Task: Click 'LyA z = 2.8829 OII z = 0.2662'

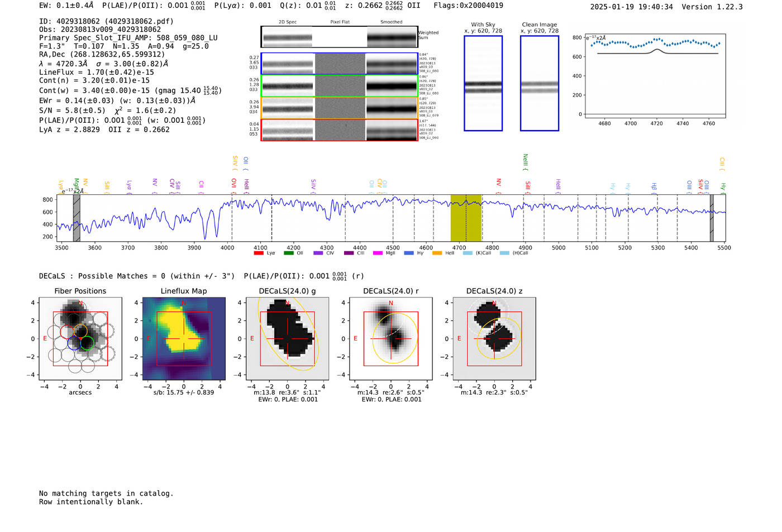Action: pyautogui.click(x=104, y=130)
